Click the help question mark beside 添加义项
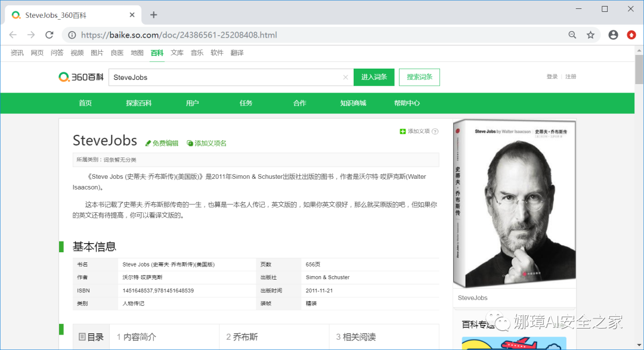This screenshot has width=644, height=350. (x=435, y=131)
